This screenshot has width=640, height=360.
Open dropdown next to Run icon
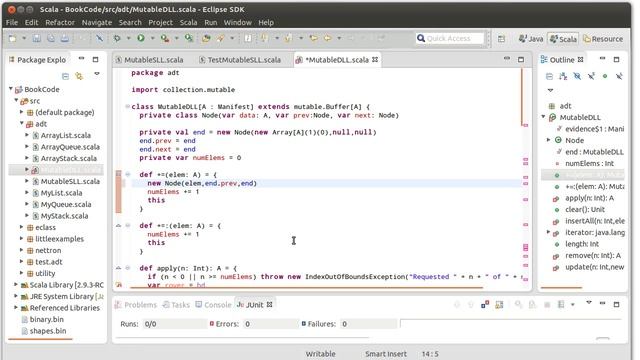[x=152, y=38]
